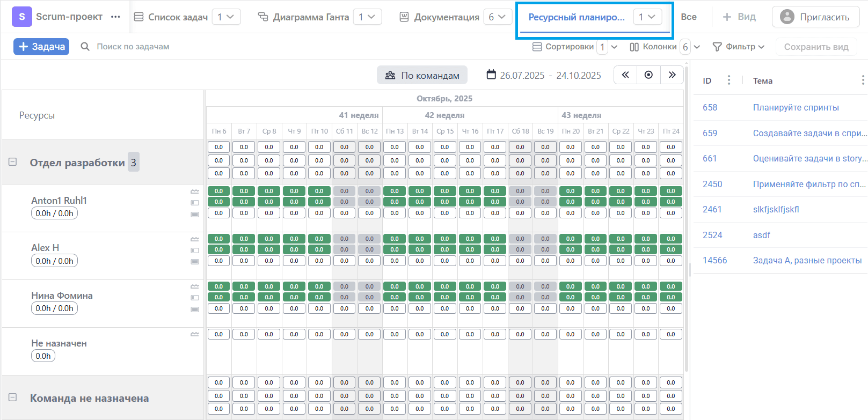This screenshot has width=868, height=420.
Task: Open the Фильтр dropdown
Action: tap(738, 47)
